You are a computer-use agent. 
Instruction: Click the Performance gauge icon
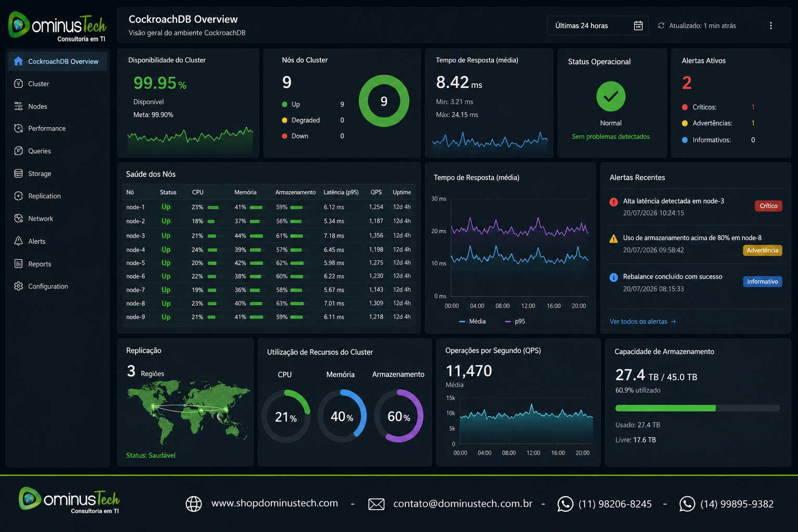[18, 128]
